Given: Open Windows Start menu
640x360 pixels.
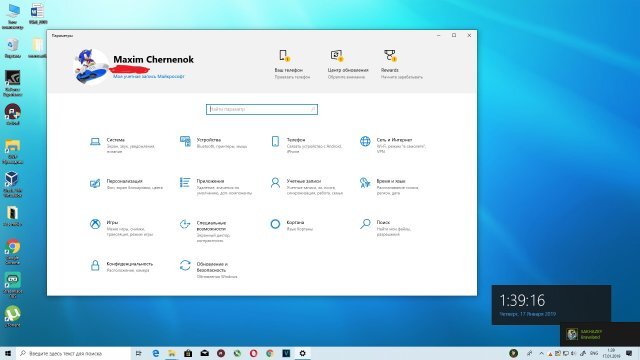Looking at the screenshot, I should 8,353.
